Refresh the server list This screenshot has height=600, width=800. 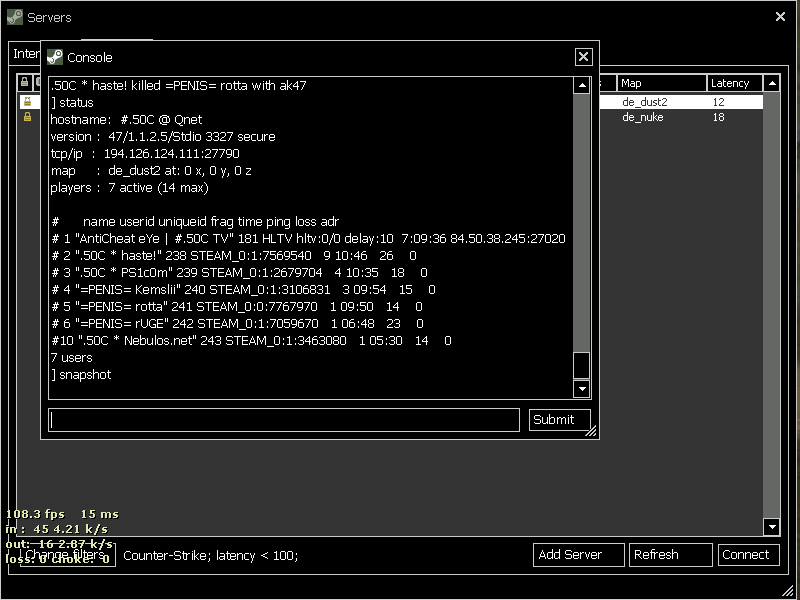coord(670,555)
